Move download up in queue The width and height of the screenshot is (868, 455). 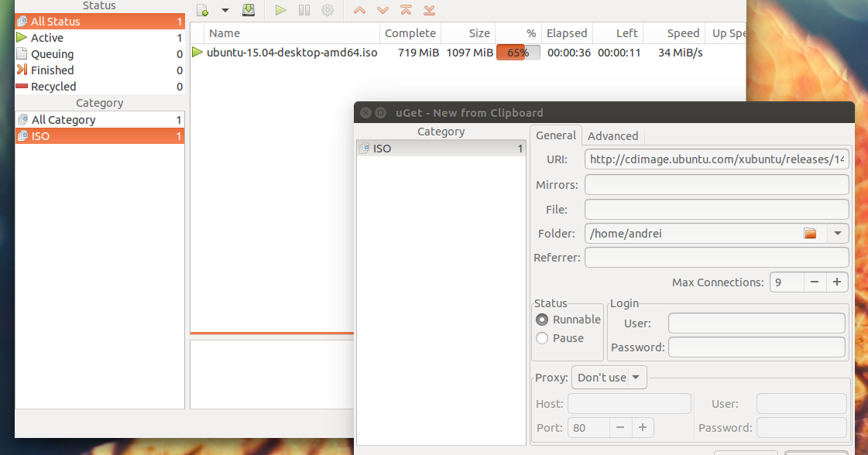(359, 10)
